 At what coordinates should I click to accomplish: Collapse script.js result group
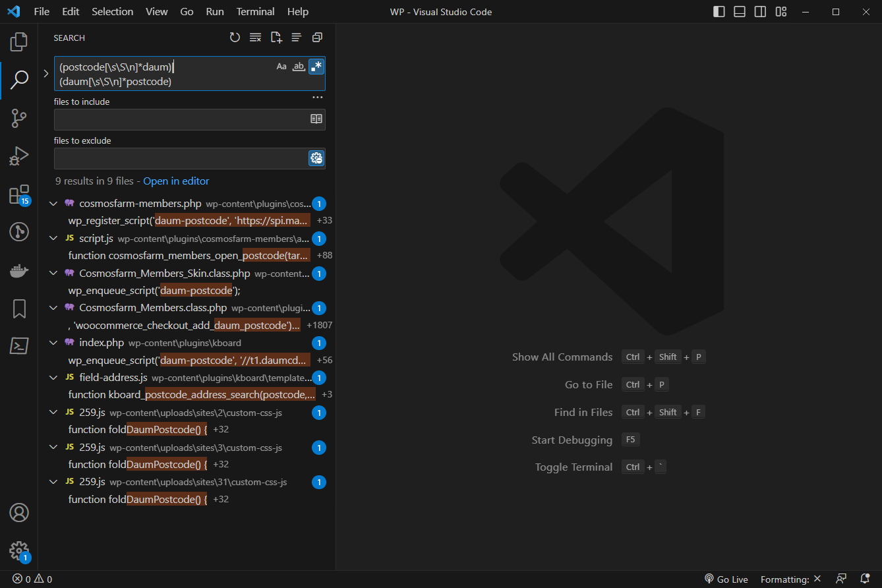pyautogui.click(x=54, y=239)
